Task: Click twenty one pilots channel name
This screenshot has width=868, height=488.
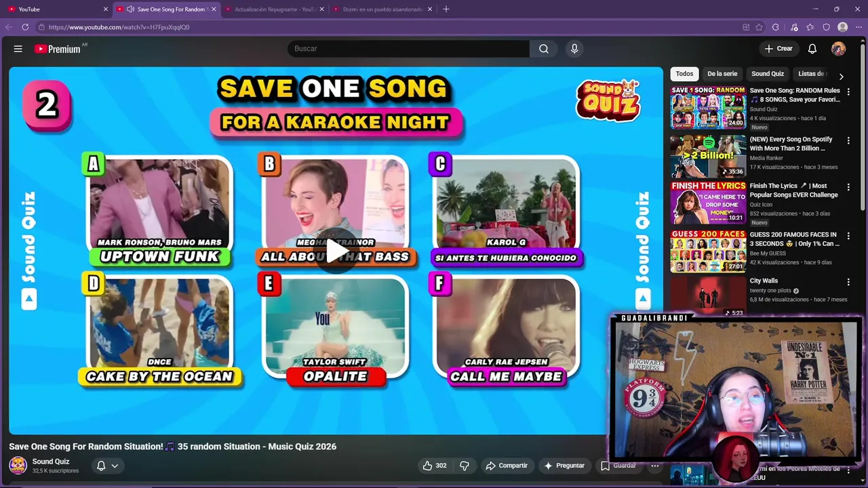Action: tap(770, 291)
